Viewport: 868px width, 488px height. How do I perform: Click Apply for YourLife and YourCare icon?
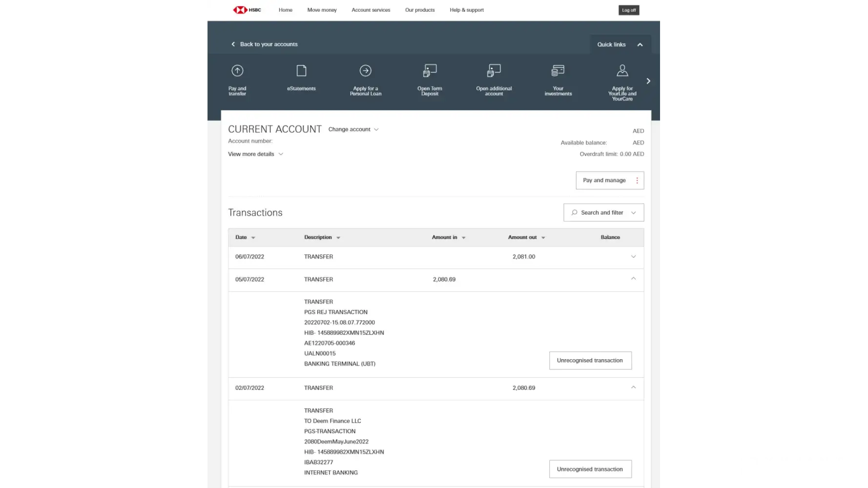tap(622, 71)
